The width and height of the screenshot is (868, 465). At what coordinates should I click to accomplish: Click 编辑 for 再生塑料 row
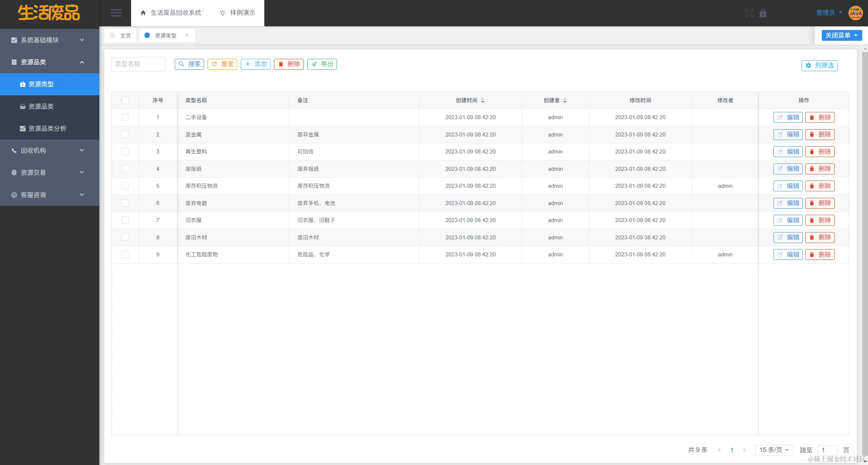click(x=788, y=152)
